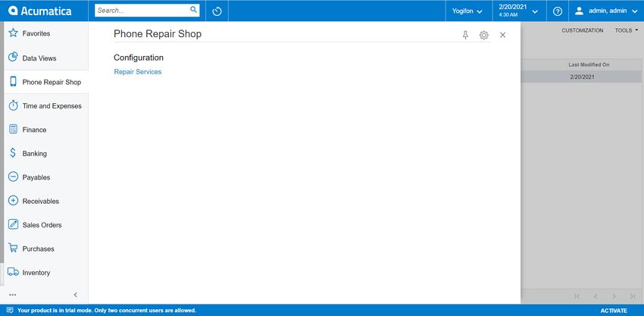Open the Yogifon company dropdown
This screenshot has width=644, height=316.
(x=467, y=11)
